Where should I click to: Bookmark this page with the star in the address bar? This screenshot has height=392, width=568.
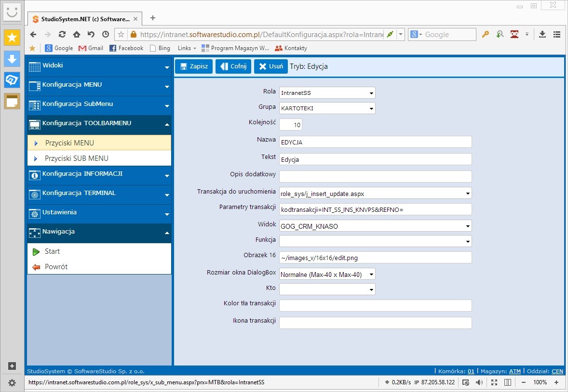coord(121,34)
